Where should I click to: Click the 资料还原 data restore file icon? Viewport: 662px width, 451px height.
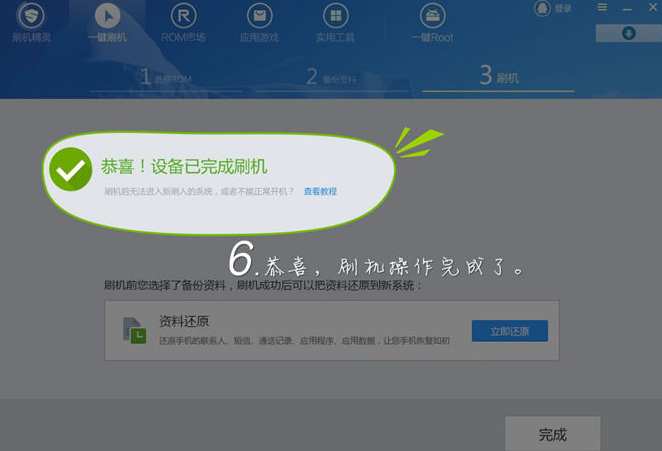tap(133, 330)
